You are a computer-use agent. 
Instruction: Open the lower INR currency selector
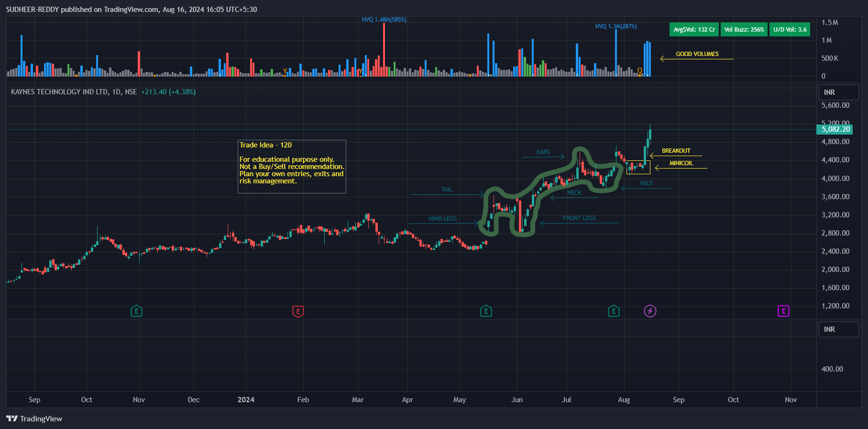point(839,329)
